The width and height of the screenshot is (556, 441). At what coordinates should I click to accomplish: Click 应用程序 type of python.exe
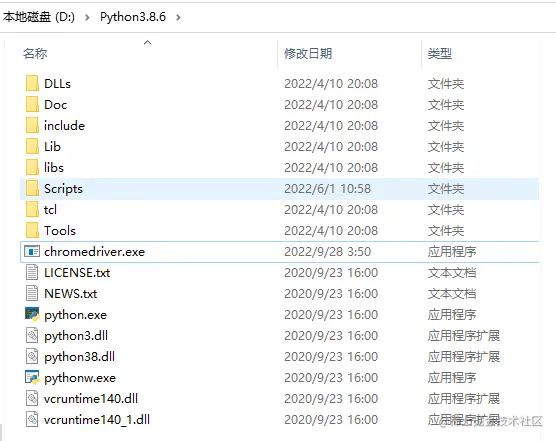tap(452, 314)
